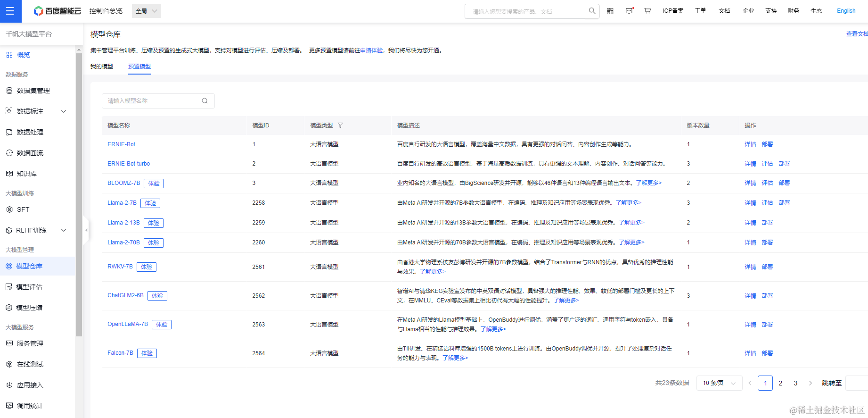Open the 查看文档 link
Viewport: 868px width, 418px height.
(857, 34)
